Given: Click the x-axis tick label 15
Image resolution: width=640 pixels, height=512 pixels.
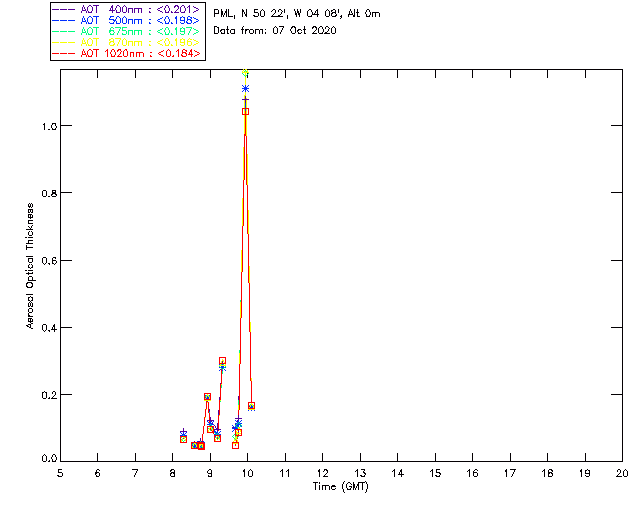Looking at the screenshot, I should pyautogui.click(x=435, y=473).
